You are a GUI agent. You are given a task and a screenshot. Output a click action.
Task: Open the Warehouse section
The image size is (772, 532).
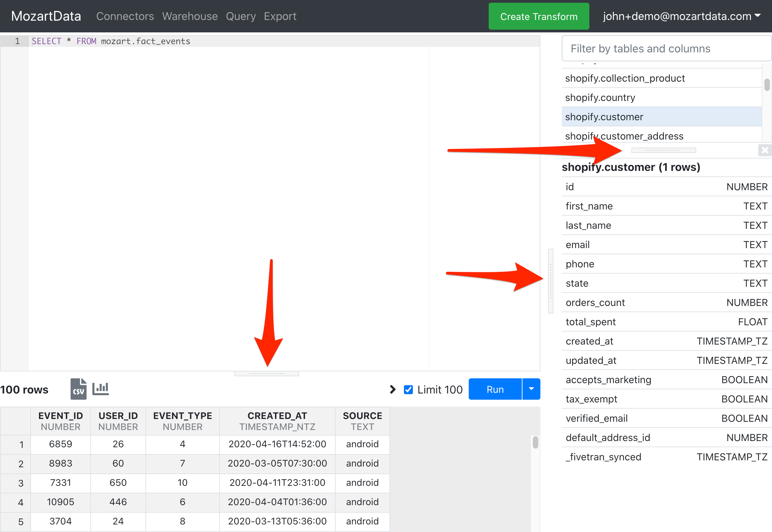190,16
